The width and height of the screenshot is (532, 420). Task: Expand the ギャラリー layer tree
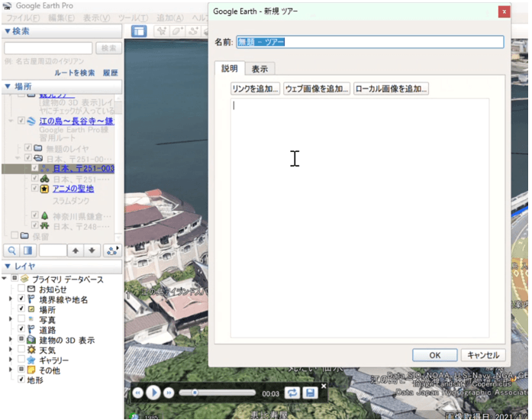(11, 360)
